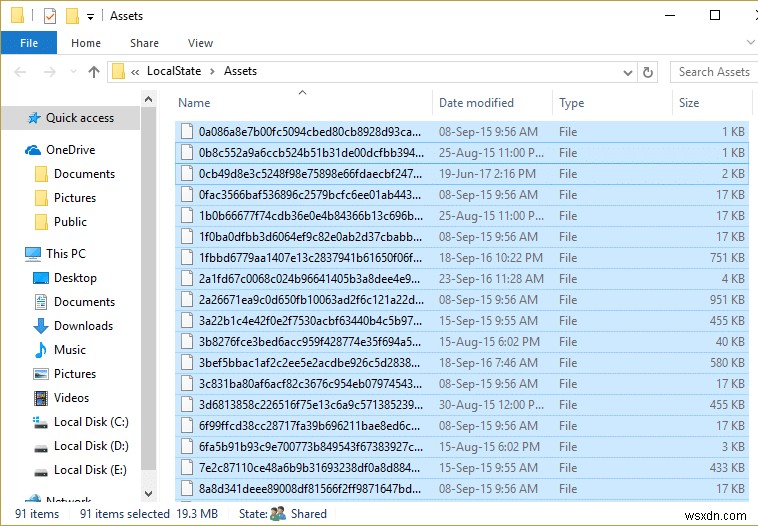Select file 1f0ba0dfbb3d6064ef9c82e0ab2d37cbabb
The image size is (758, 526).
462,237
